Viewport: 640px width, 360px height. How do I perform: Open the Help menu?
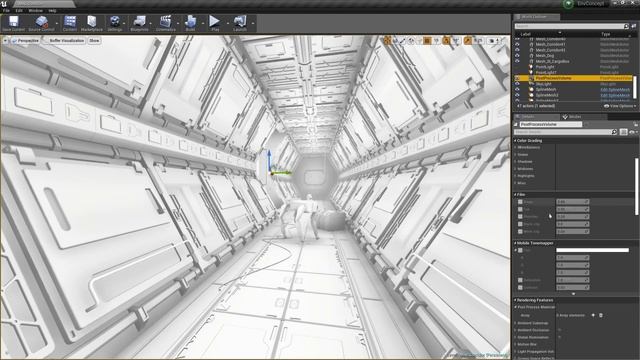coord(53,10)
